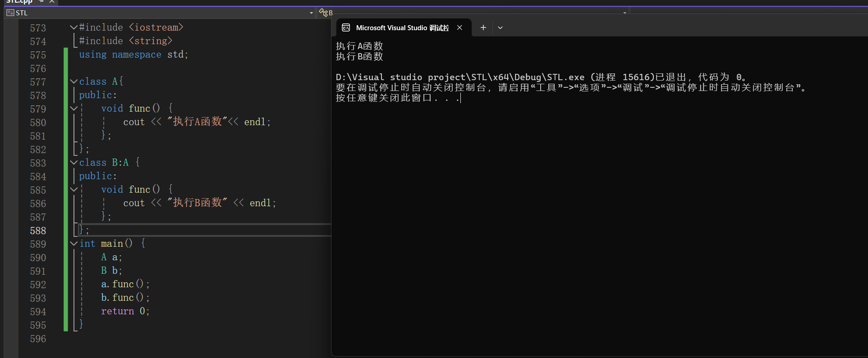Click 'public:' on line 584
This screenshot has height=358, width=868.
coord(98,176)
